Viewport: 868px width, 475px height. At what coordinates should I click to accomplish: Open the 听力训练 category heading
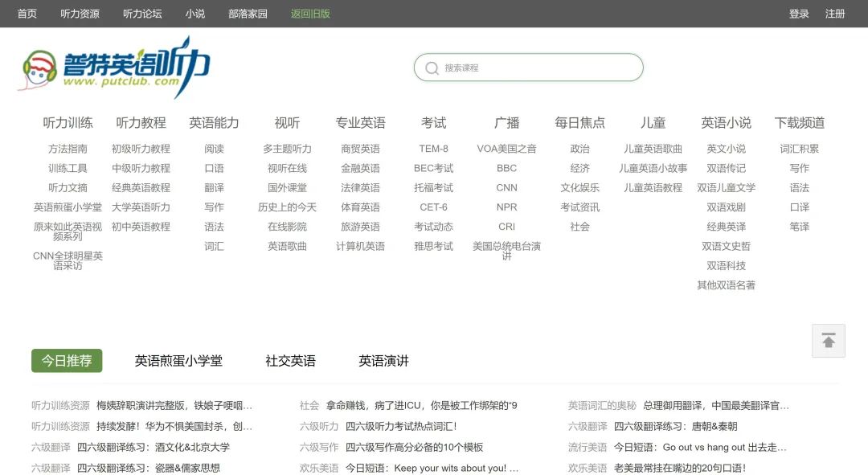pyautogui.click(x=68, y=123)
